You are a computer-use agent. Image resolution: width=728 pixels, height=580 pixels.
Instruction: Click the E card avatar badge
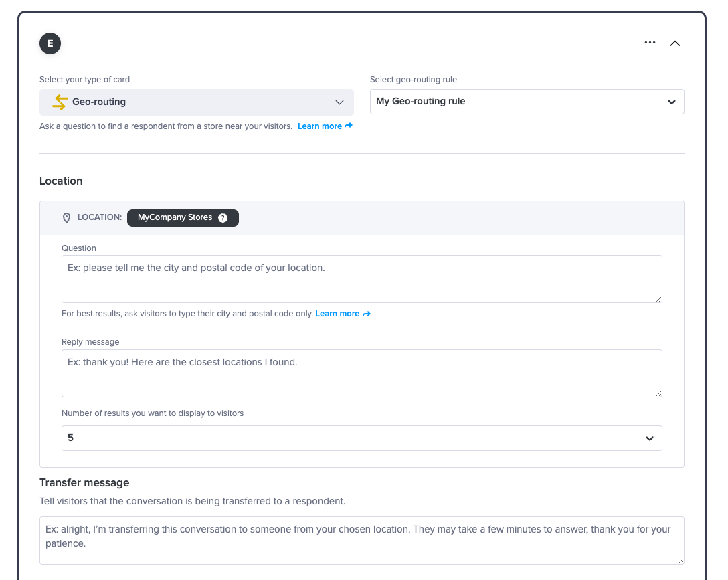click(x=50, y=43)
